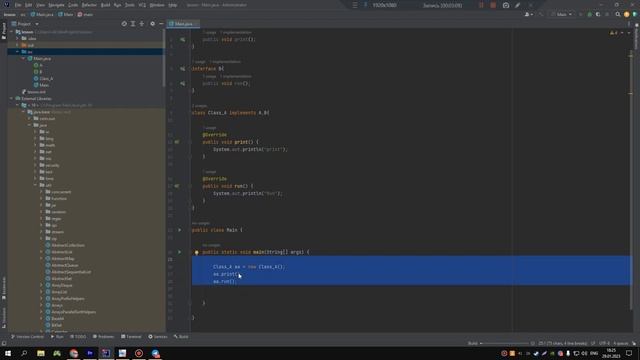This screenshot has height=360, width=640.
Task: Hide the Project tool window
Action: 161,24
